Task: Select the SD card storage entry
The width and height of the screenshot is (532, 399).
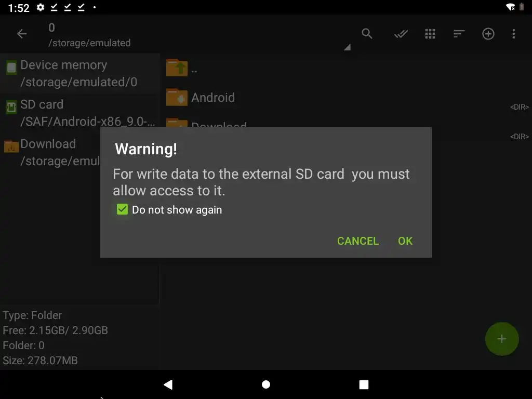Action: coord(79,113)
